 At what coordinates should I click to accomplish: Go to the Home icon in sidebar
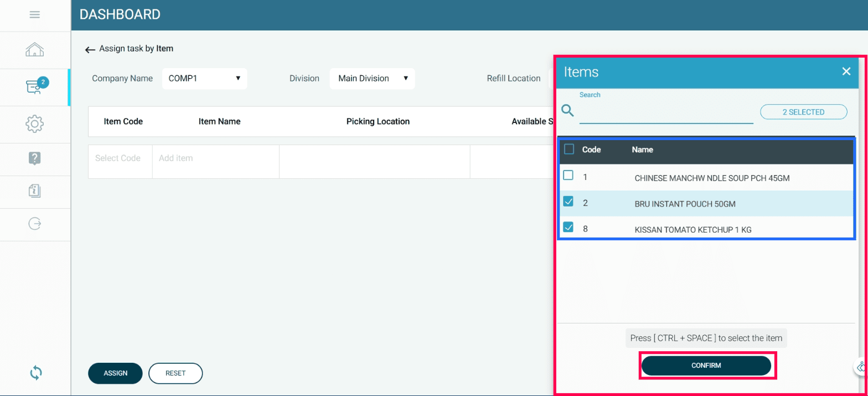pyautogui.click(x=34, y=50)
